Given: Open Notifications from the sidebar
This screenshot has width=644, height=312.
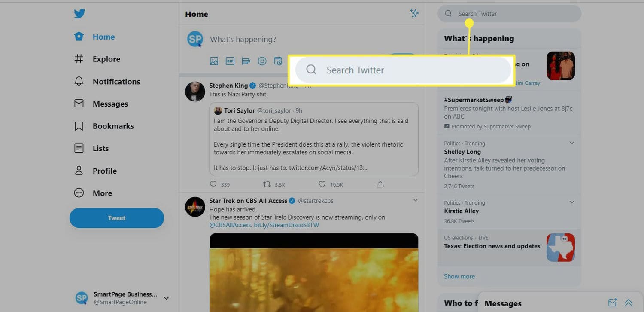Looking at the screenshot, I should click(x=107, y=82).
